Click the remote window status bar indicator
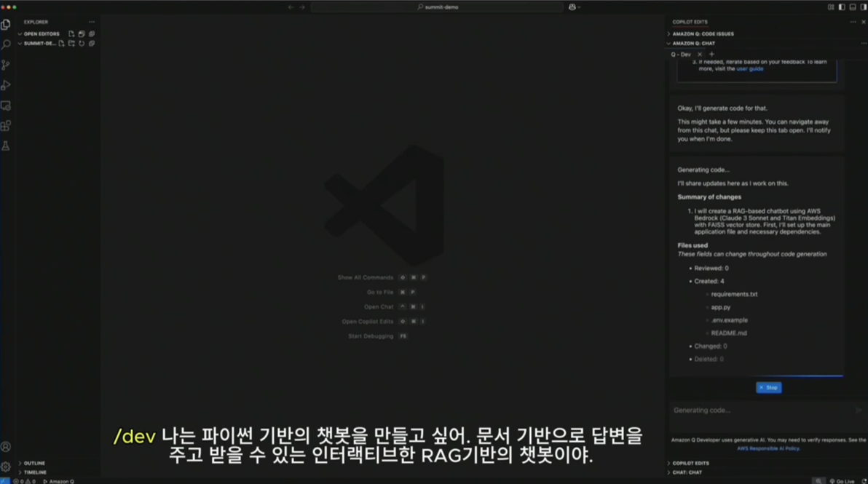The height and width of the screenshot is (484, 868). [x=4, y=480]
